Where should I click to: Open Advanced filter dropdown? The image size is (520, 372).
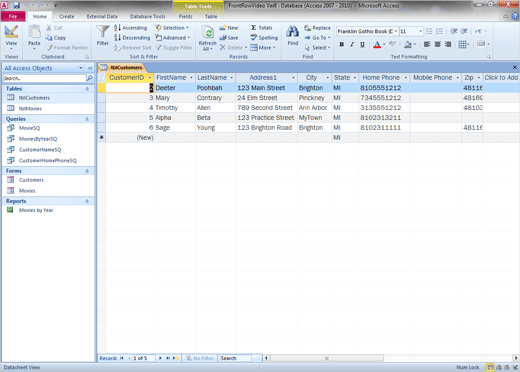pos(172,38)
